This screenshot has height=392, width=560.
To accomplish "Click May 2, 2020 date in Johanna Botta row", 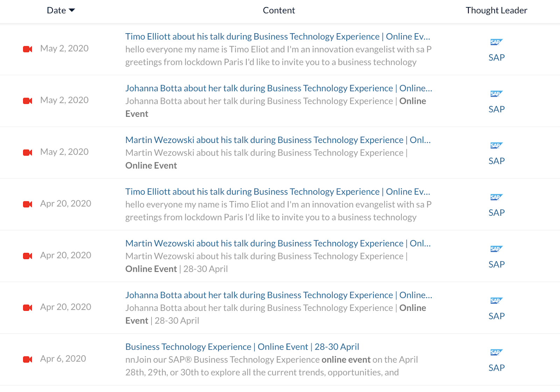I will [x=64, y=100].
